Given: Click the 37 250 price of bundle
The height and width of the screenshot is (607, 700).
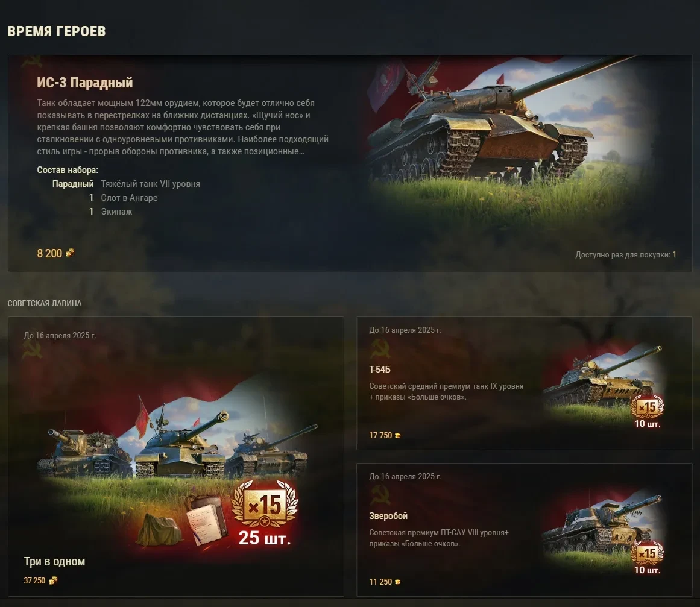Looking at the screenshot, I should (x=34, y=580).
